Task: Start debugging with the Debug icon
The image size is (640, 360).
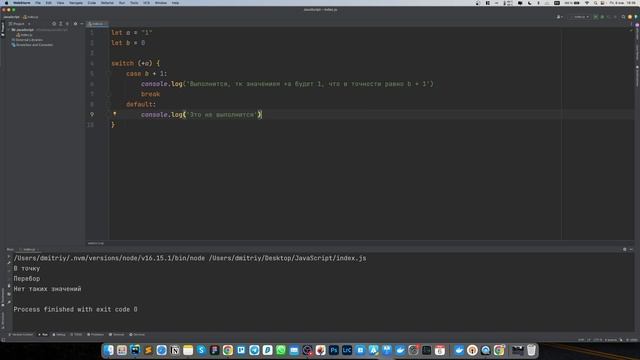Action: 602,17
